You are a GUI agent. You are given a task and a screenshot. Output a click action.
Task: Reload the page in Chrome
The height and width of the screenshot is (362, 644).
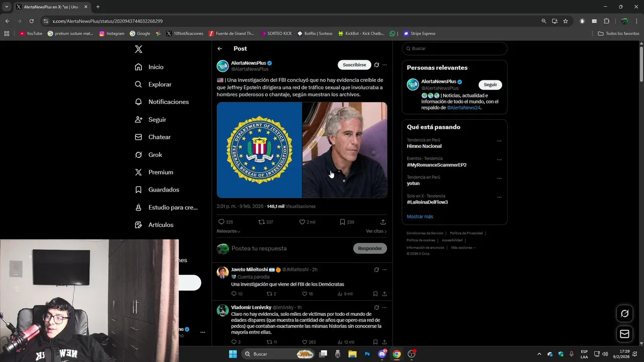[x=31, y=21]
